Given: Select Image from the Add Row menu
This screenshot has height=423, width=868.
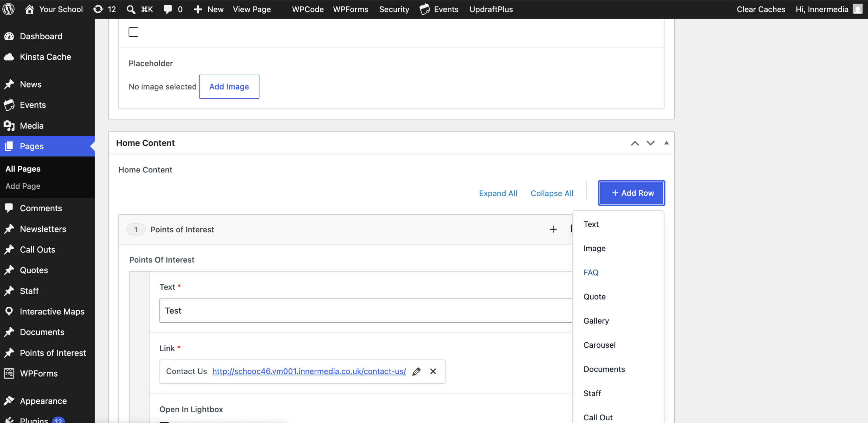Looking at the screenshot, I should (x=594, y=248).
